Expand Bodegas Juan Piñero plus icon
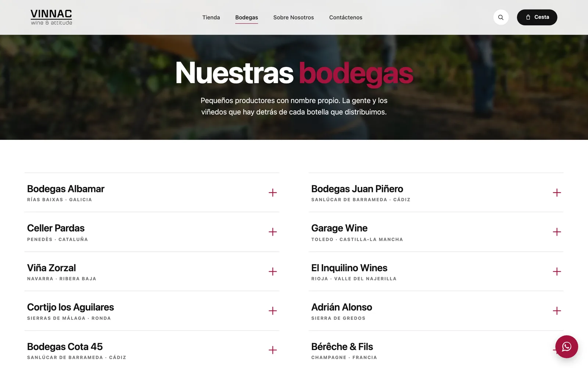 pyautogui.click(x=557, y=193)
